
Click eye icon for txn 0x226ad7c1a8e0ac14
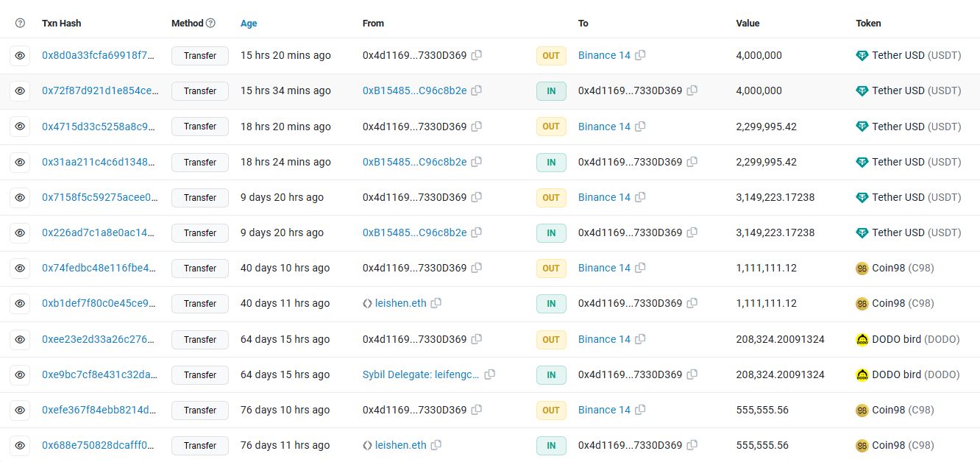20,232
